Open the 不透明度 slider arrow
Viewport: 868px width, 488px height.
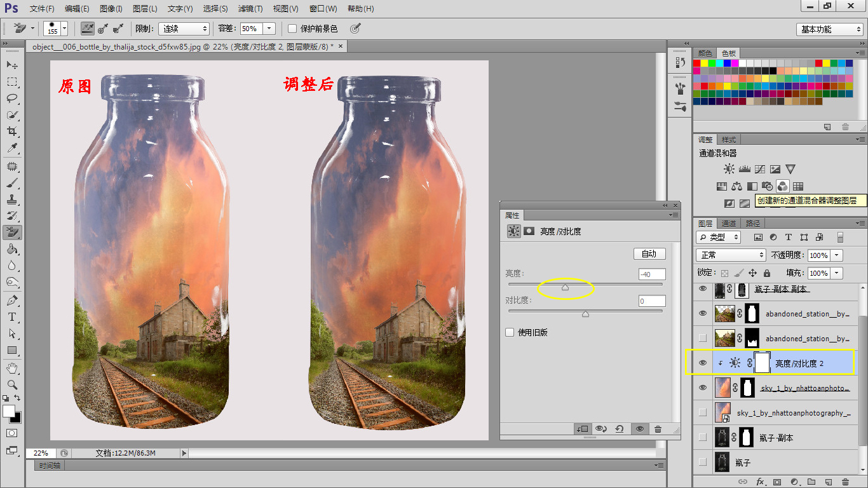(x=837, y=255)
